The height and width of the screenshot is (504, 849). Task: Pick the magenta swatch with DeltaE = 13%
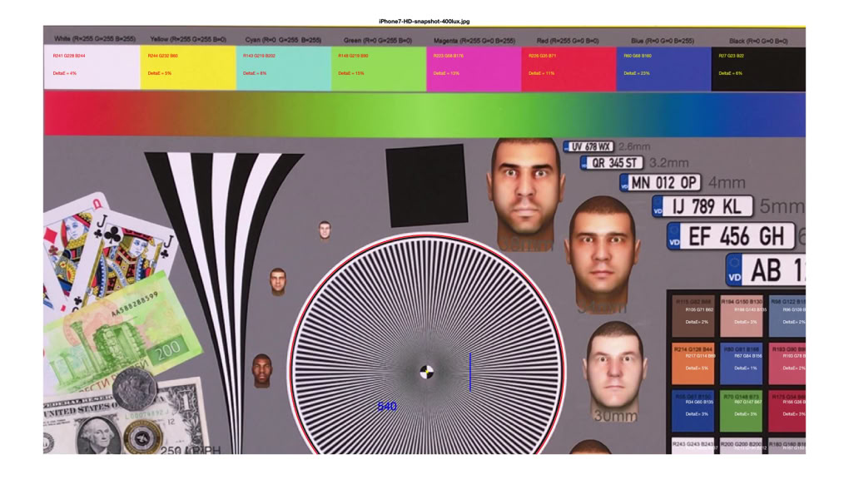[x=474, y=69]
